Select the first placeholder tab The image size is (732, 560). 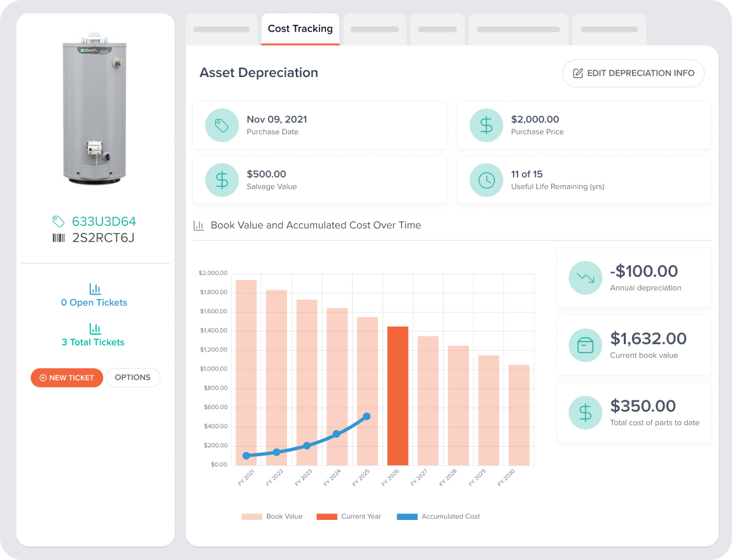click(222, 29)
